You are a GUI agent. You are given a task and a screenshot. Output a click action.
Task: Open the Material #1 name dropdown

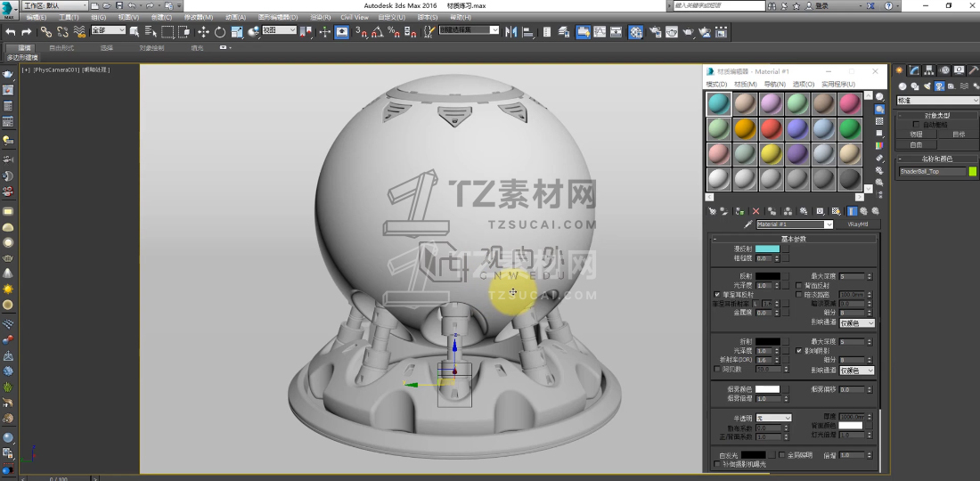point(829,224)
